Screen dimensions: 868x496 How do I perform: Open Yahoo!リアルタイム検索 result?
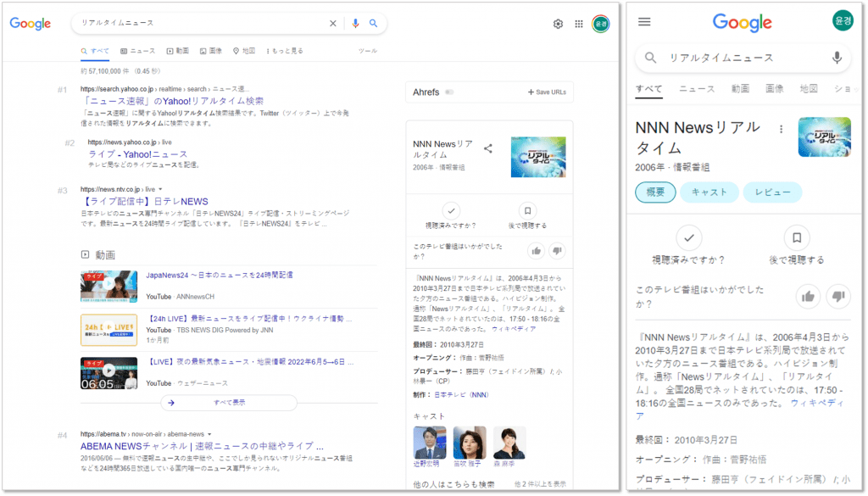pyautogui.click(x=172, y=101)
